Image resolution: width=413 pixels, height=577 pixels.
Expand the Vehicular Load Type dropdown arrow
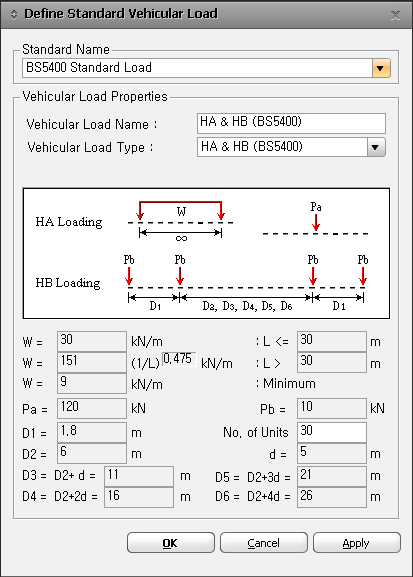click(375, 147)
